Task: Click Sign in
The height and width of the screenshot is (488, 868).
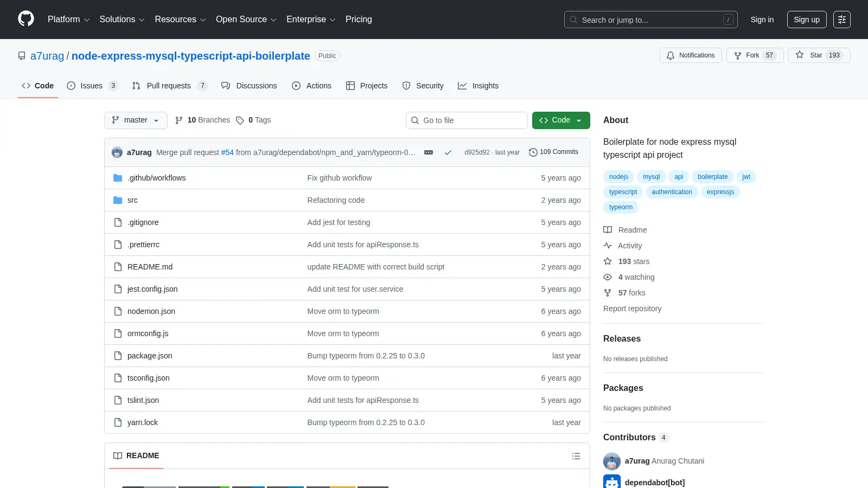Action: click(762, 20)
